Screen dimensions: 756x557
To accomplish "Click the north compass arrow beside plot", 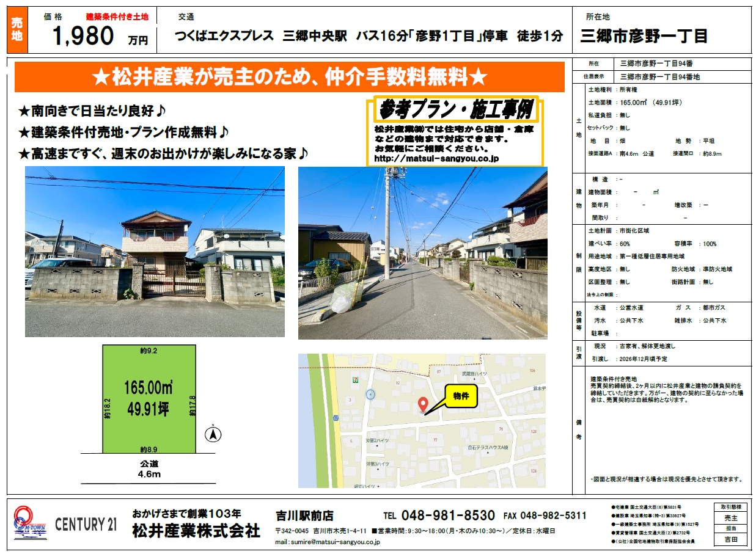I will click(x=213, y=434).
